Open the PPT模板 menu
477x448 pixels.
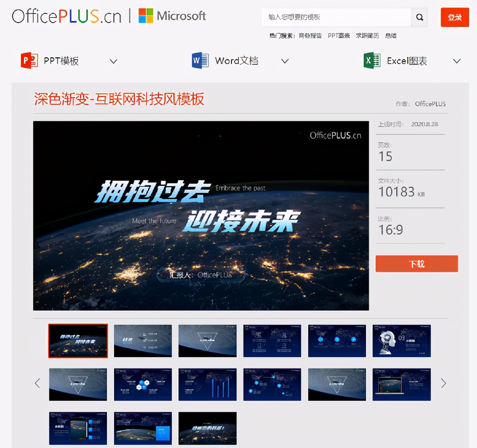click(x=61, y=60)
